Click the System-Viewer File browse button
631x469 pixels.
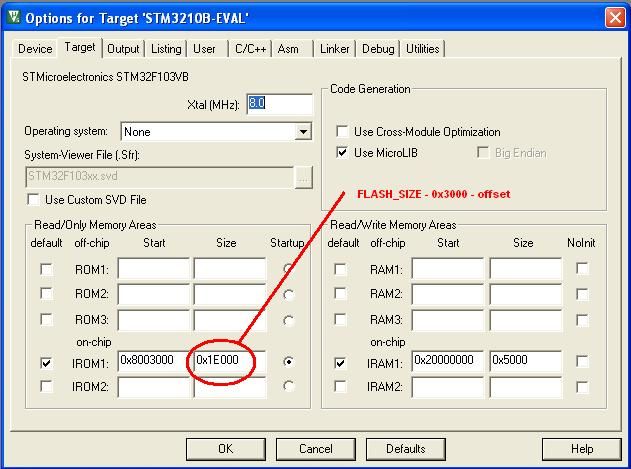click(x=303, y=176)
